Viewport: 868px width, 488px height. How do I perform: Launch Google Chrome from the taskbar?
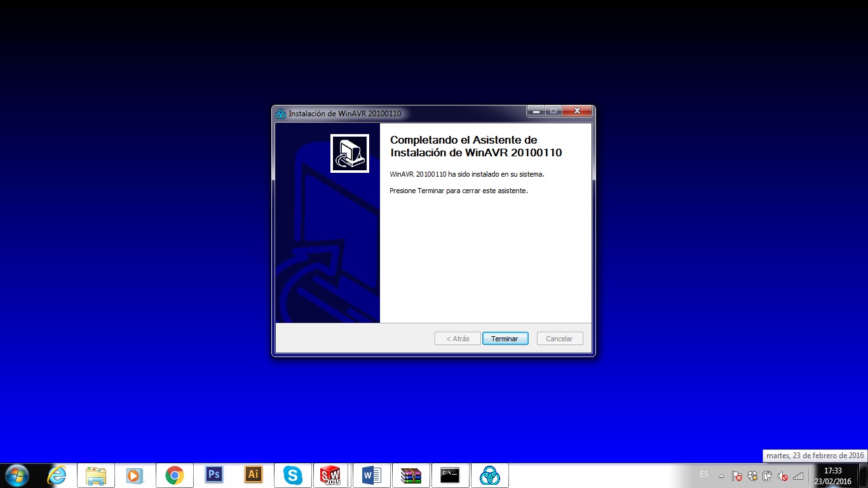pos(174,475)
